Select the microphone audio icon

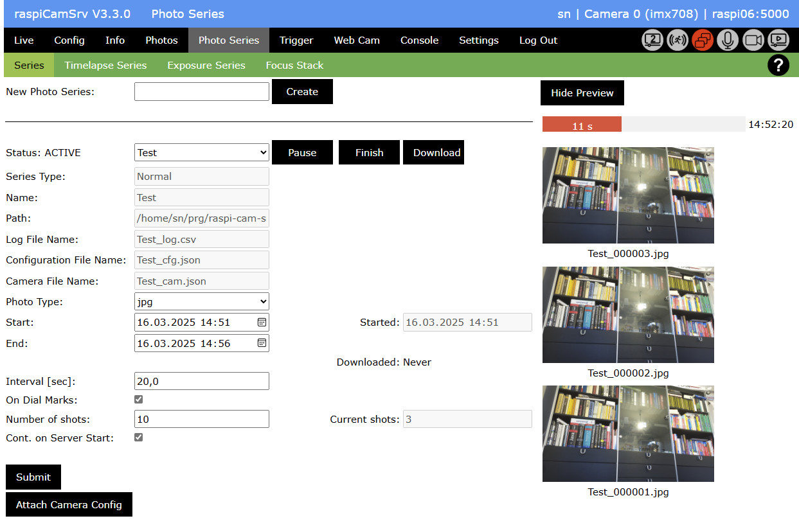point(727,40)
